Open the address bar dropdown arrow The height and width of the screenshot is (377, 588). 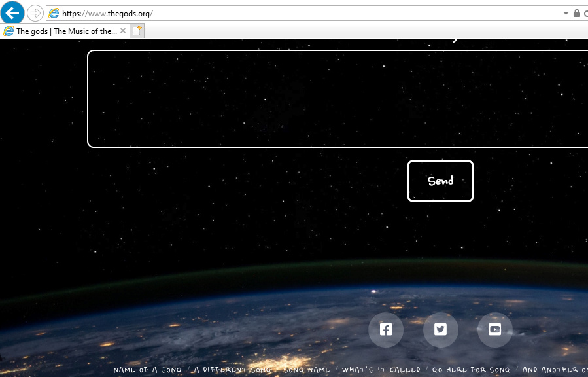click(x=566, y=14)
